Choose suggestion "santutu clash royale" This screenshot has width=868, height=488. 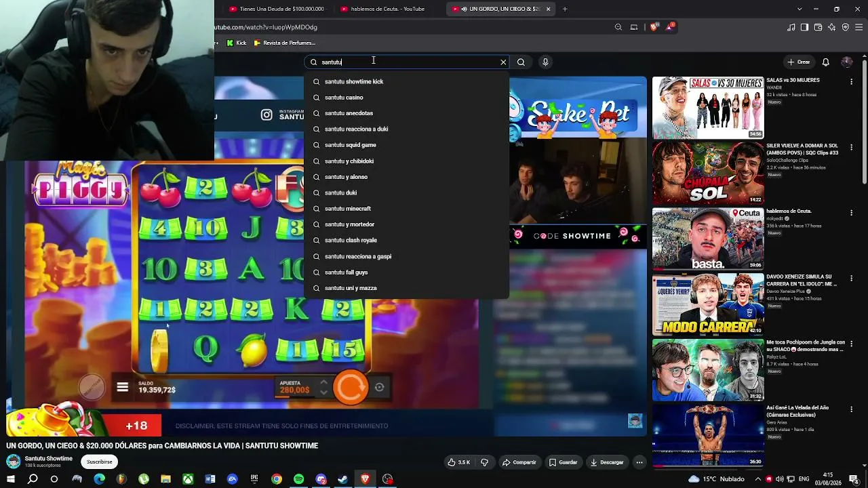click(x=407, y=240)
